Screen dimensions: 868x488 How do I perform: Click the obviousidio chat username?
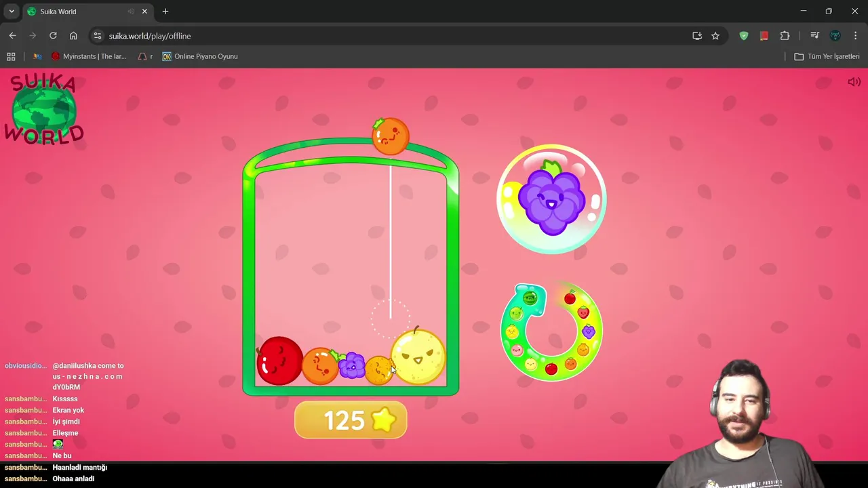click(26, 365)
